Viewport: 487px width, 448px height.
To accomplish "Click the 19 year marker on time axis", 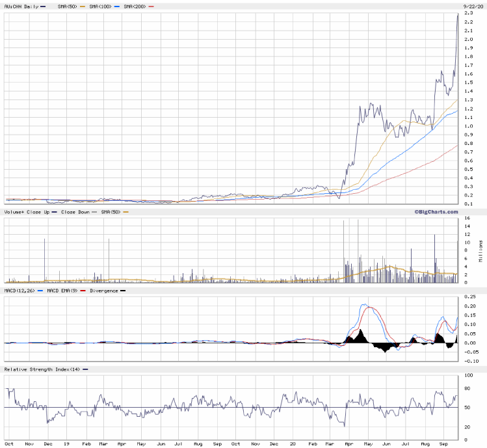I will click(x=66, y=443).
